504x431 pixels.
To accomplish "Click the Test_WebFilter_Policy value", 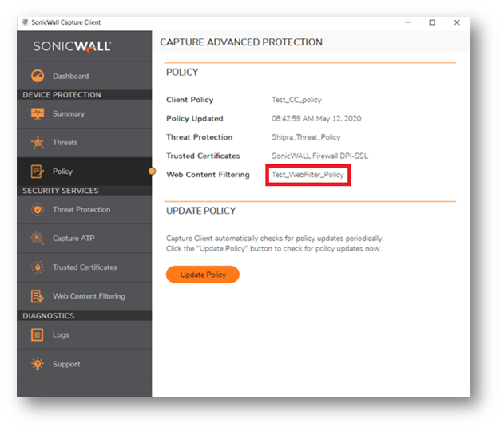I will tap(308, 174).
